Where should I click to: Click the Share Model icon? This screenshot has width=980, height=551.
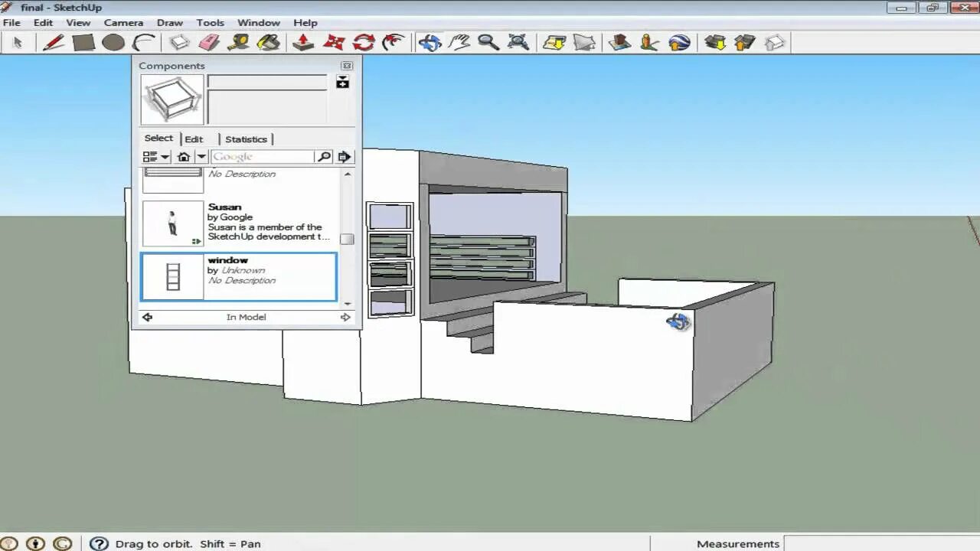[x=745, y=42]
